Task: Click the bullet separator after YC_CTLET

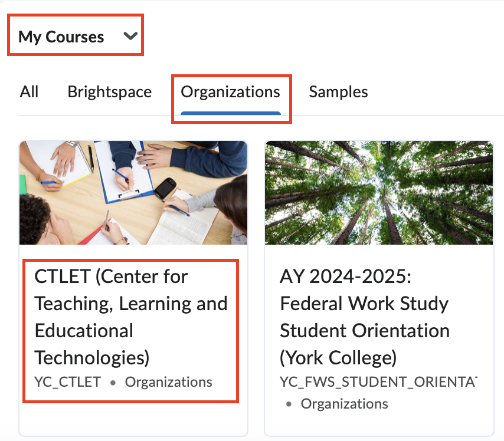Action: coord(113,383)
